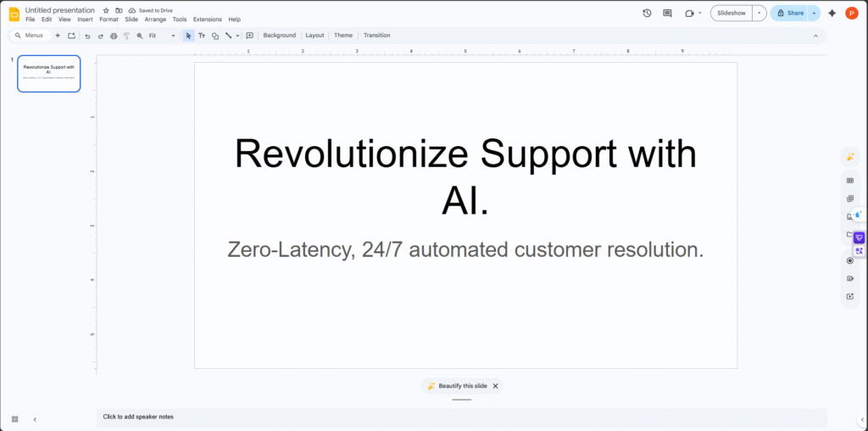Select the slide 1 thumbnail
Screen dimensions: 868x431
pyautogui.click(x=49, y=74)
